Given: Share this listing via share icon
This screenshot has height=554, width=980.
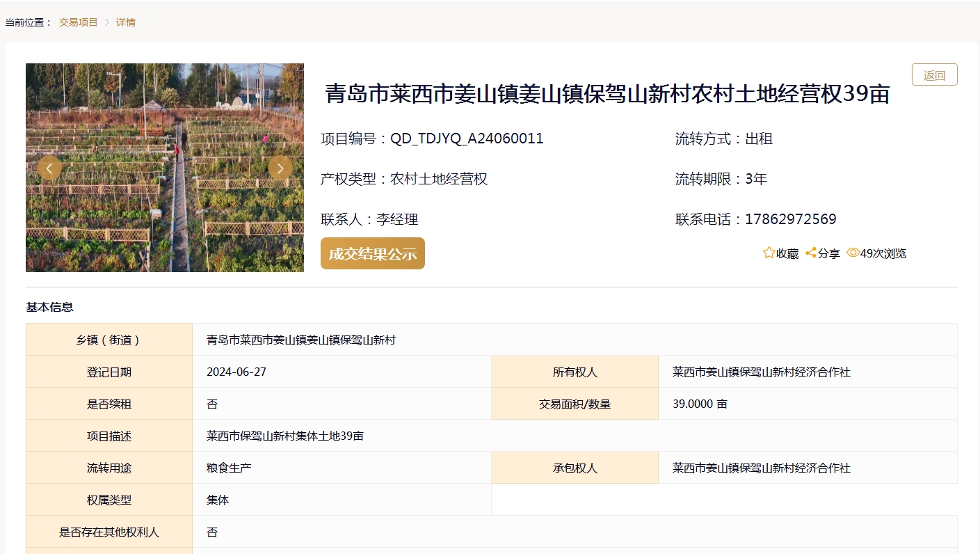Looking at the screenshot, I should [811, 253].
